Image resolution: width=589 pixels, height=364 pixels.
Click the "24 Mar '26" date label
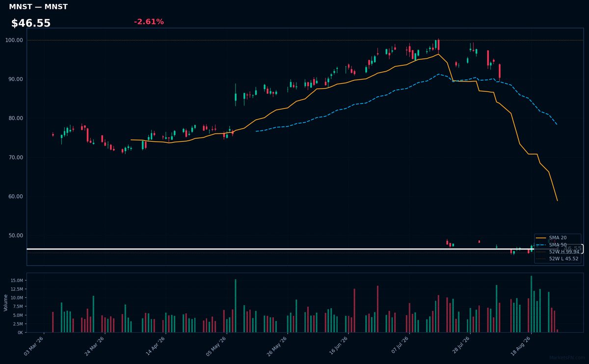tap(95, 345)
